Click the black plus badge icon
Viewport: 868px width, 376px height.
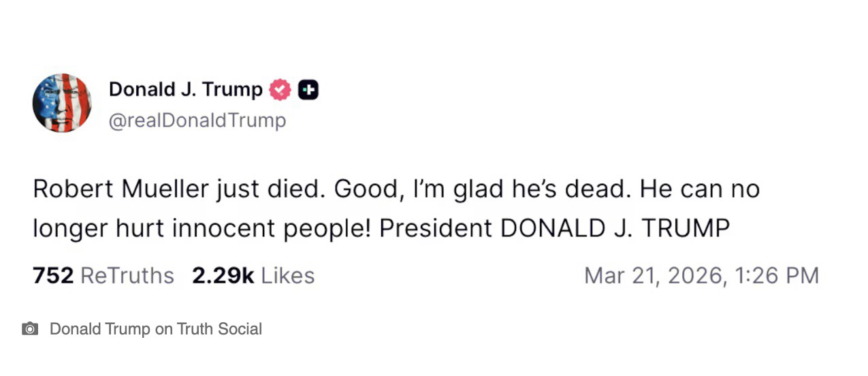[x=308, y=89]
